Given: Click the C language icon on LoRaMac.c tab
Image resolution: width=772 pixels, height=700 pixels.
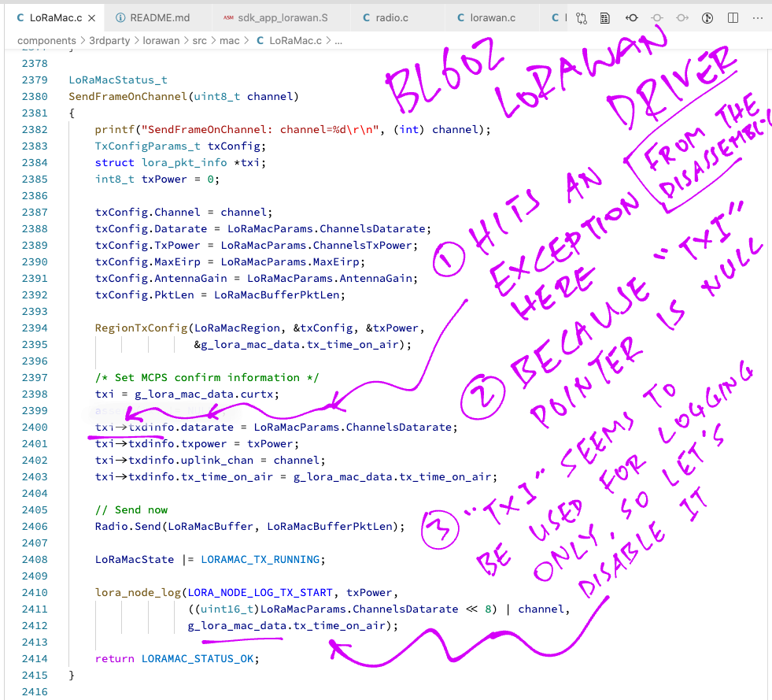Looking at the screenshot, I should pos(21,17).
